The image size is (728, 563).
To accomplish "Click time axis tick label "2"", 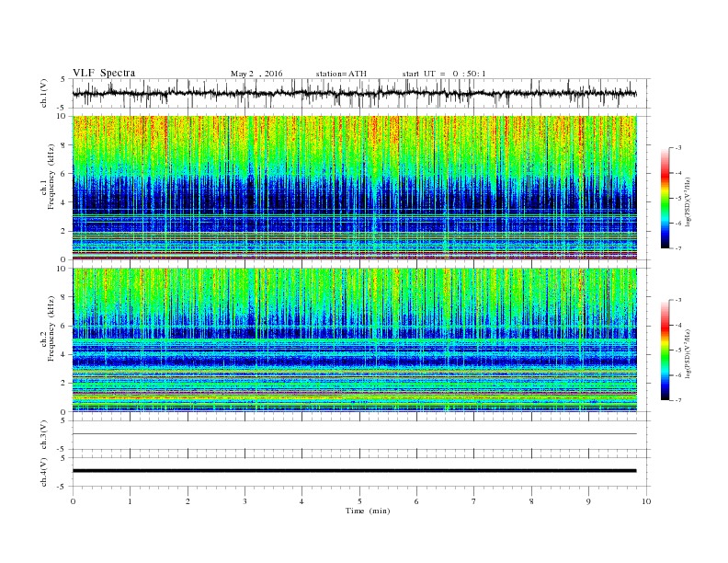I will 188,501.
